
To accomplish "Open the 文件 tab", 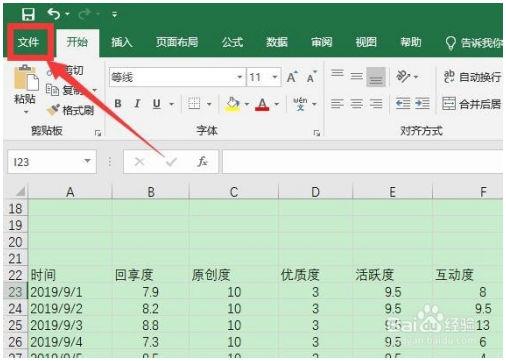I will 29,42.
